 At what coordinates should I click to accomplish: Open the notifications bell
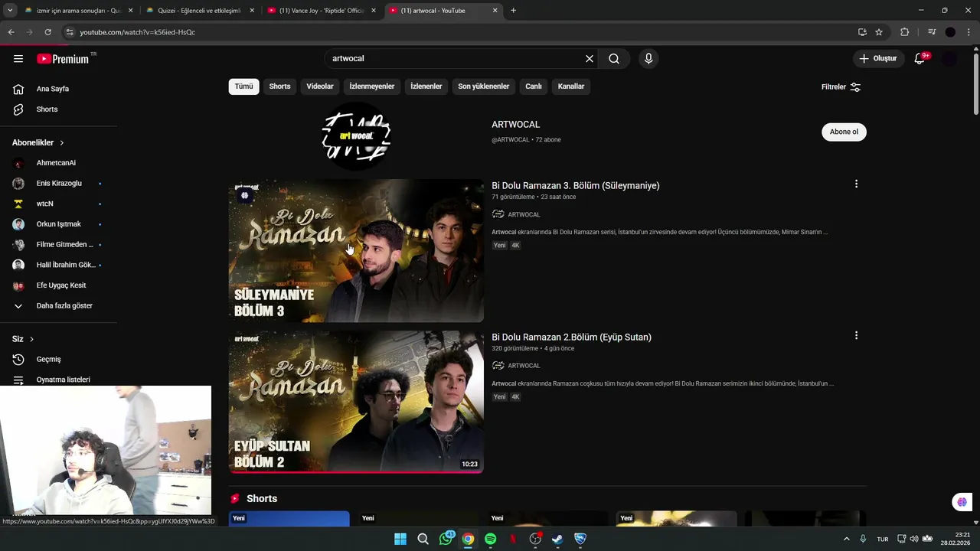[x=920, y=59]
